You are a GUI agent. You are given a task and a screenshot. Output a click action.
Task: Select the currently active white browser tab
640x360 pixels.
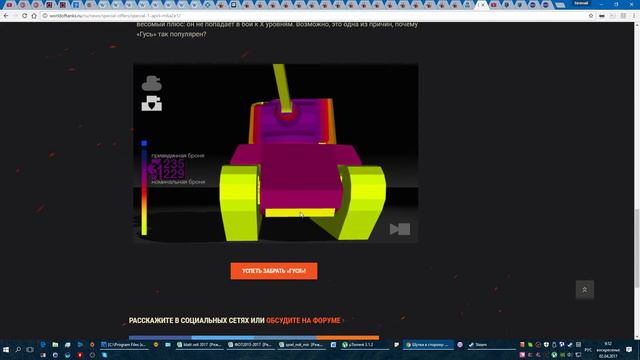(482, 5)
